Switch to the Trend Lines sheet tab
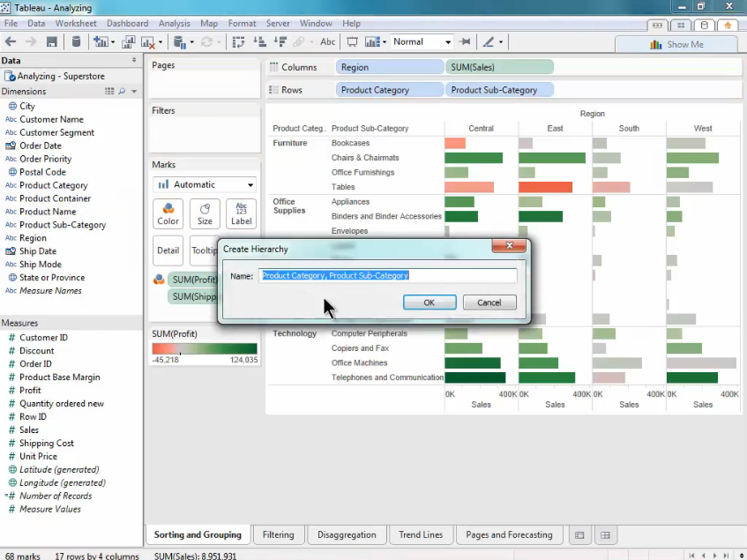The image size is (747, 560). coord(420,534)
